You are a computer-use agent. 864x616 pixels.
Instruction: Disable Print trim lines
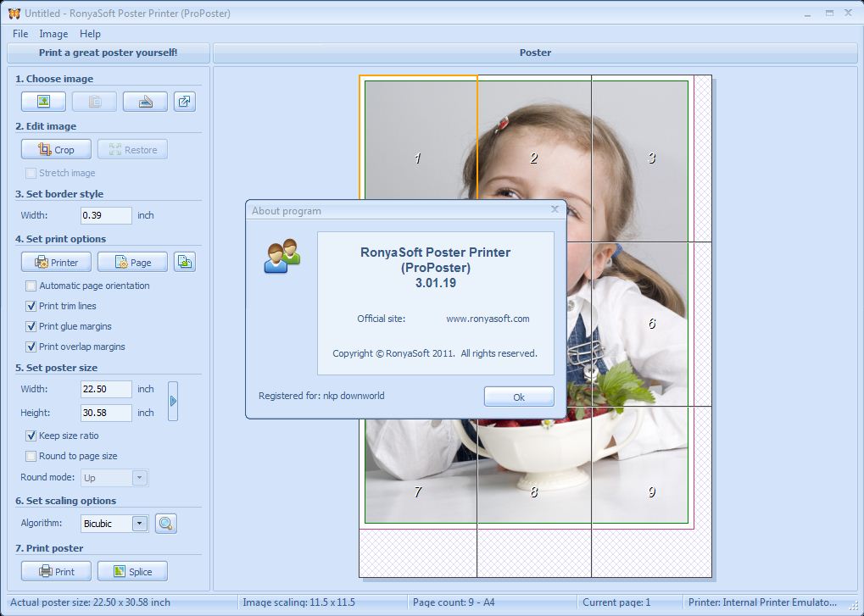pyautogui.click(x=31, y=306)
